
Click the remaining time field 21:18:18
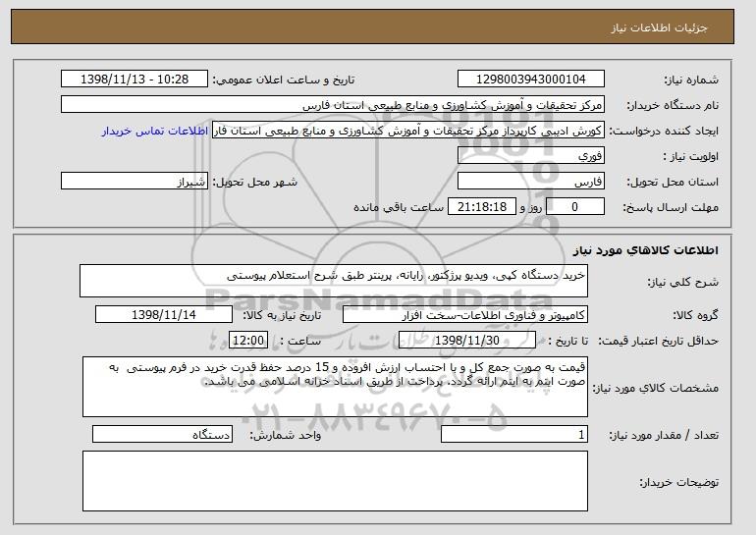point(482,207)
